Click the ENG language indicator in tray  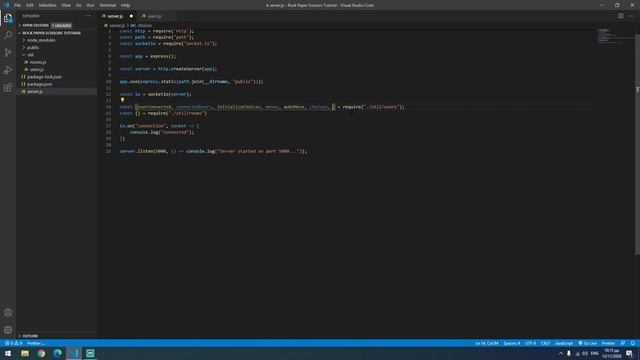pyautogui.click(x=595, y=353)
